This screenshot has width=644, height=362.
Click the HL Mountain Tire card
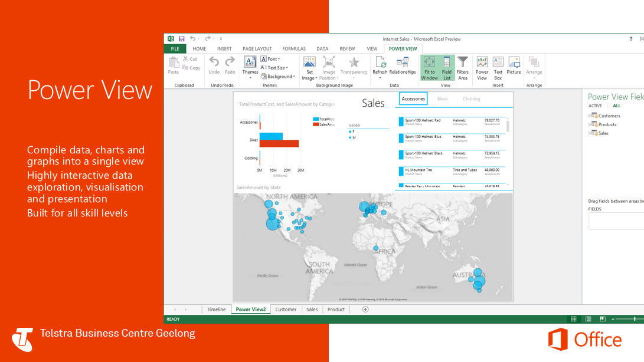click(x=451, y=171)
